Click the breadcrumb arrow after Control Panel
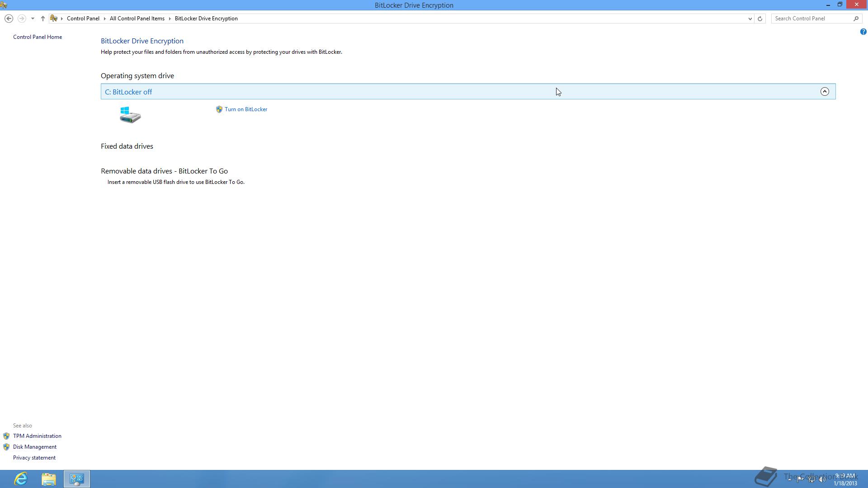Viewport: 868px width, 488px height. [104, 19]
